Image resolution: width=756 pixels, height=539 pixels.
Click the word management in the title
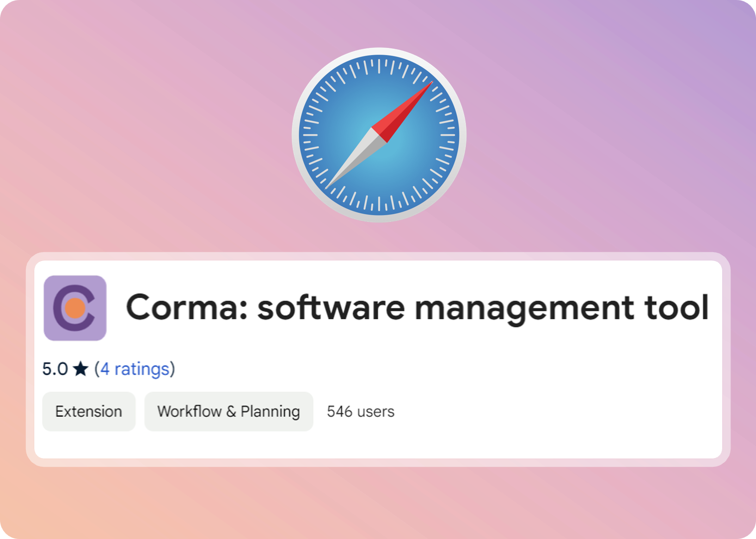point(524,308)
